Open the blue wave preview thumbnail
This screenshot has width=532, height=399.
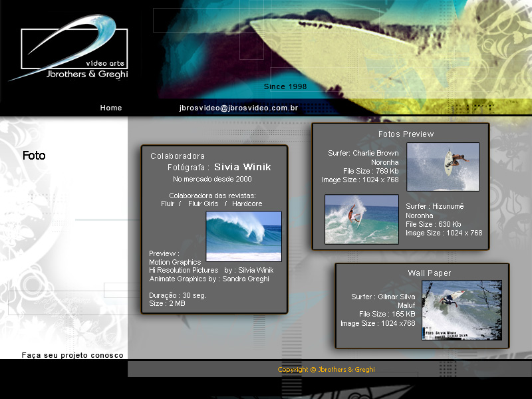pos(243,236)
